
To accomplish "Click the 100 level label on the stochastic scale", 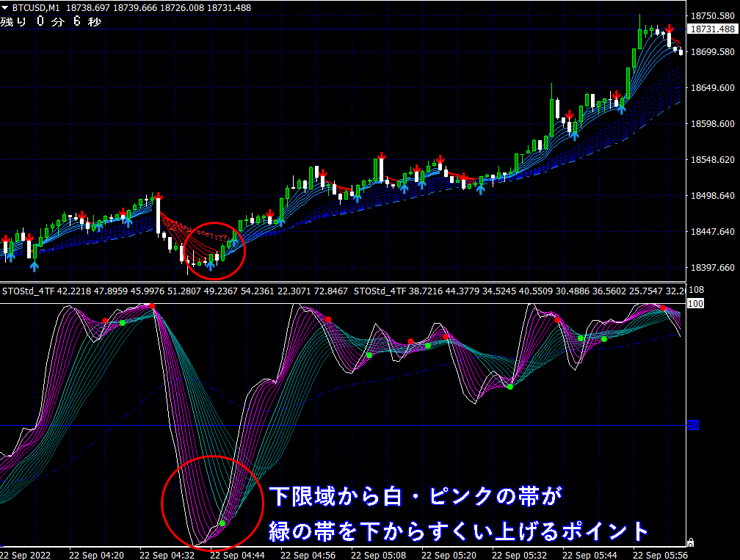I will 695,303.
